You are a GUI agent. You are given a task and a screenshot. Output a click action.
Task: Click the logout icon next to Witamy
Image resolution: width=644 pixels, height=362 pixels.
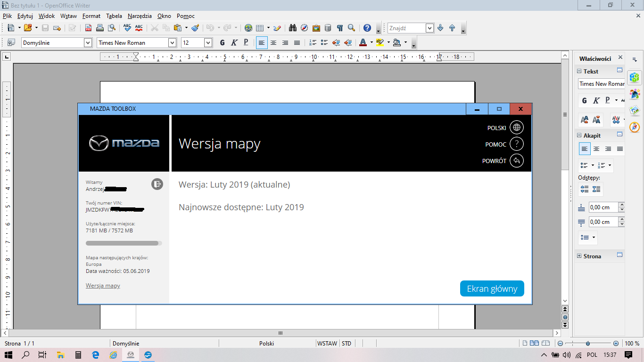point(157,184)
